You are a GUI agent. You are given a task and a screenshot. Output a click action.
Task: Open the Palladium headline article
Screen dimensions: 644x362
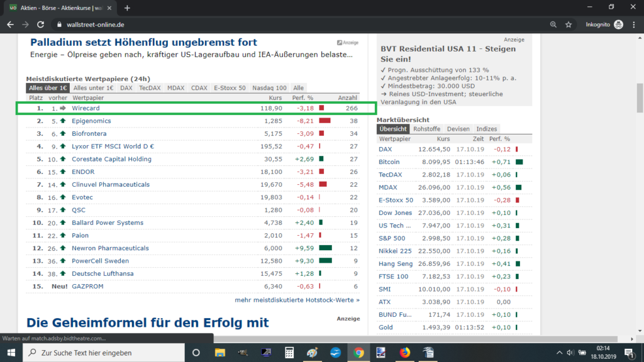[x=144, y=42]
